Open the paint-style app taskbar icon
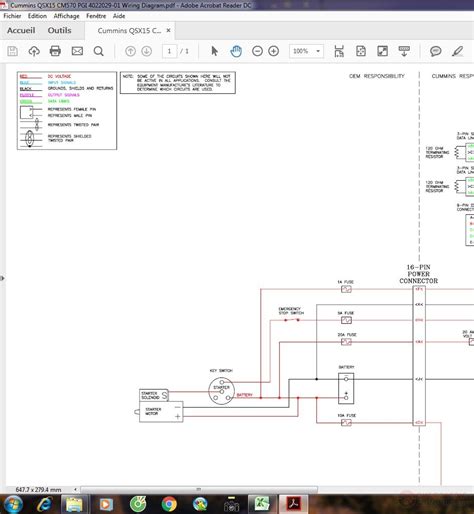This screenshot has width=474, height=514. point(200,504)
